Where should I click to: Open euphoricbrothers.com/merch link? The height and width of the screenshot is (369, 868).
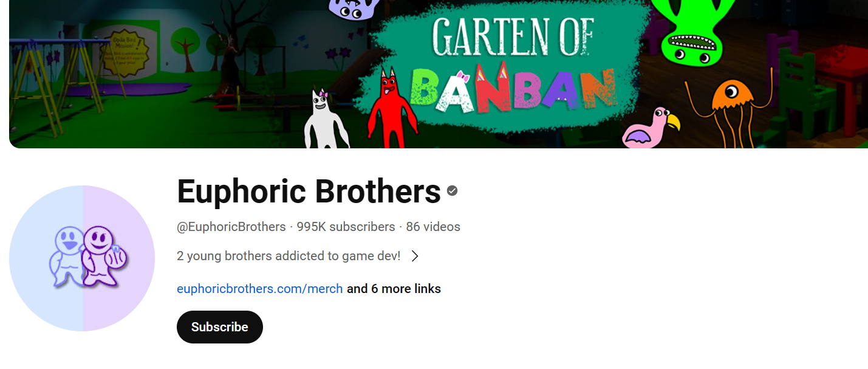(260, 289)
